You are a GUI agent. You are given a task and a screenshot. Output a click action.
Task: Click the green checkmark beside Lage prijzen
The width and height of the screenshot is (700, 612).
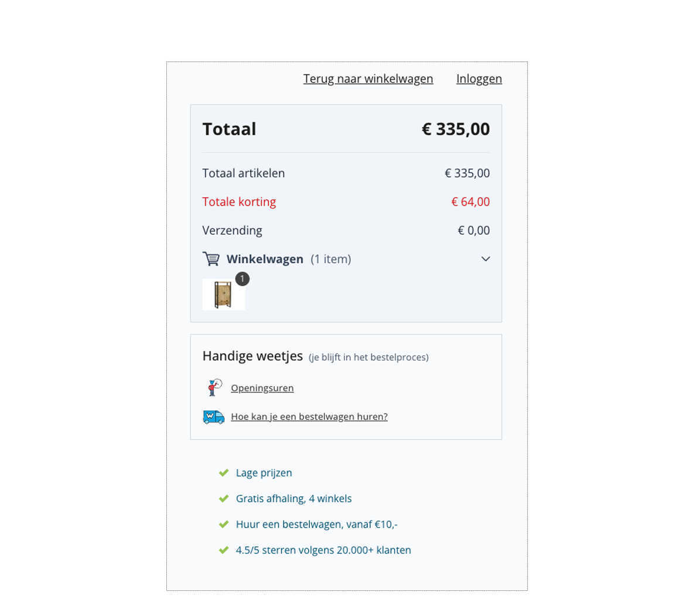(224, 473)
